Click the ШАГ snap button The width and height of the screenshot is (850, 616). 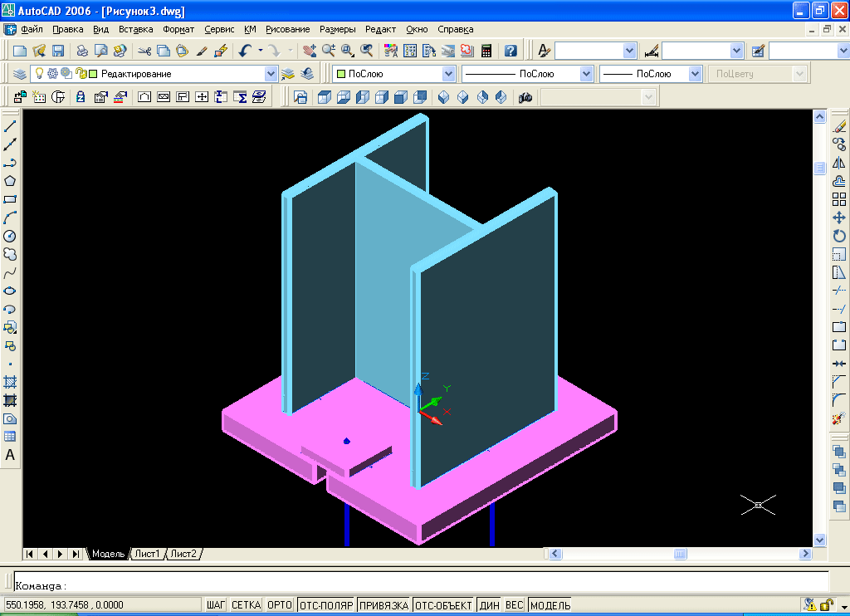pos(216,605)
